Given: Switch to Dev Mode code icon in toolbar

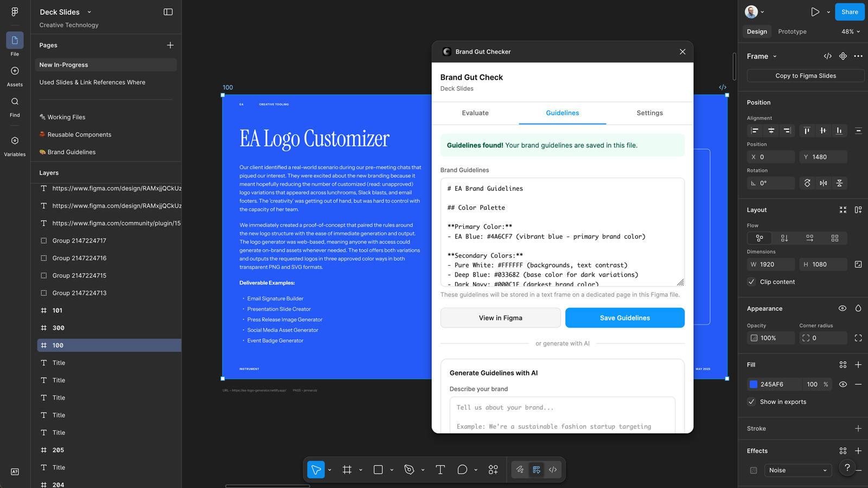Looking at the screenshot, I should pyautogui.click(x=553, y=470).
